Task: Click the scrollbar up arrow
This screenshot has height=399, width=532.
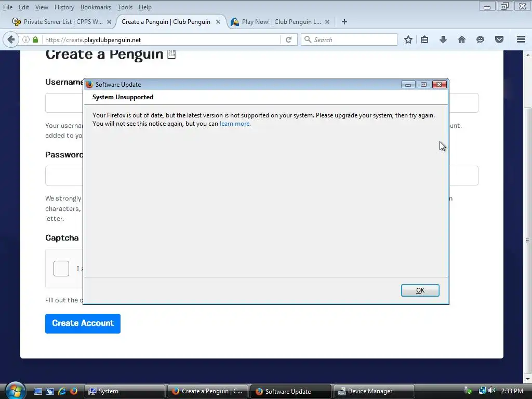Action: (x=527, y=55)
